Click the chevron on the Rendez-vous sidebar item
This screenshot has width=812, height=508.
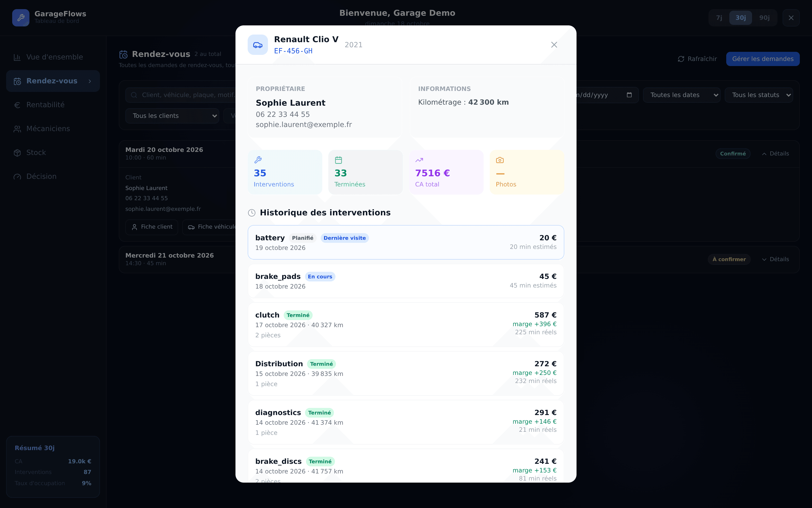(x=90, y=81)
